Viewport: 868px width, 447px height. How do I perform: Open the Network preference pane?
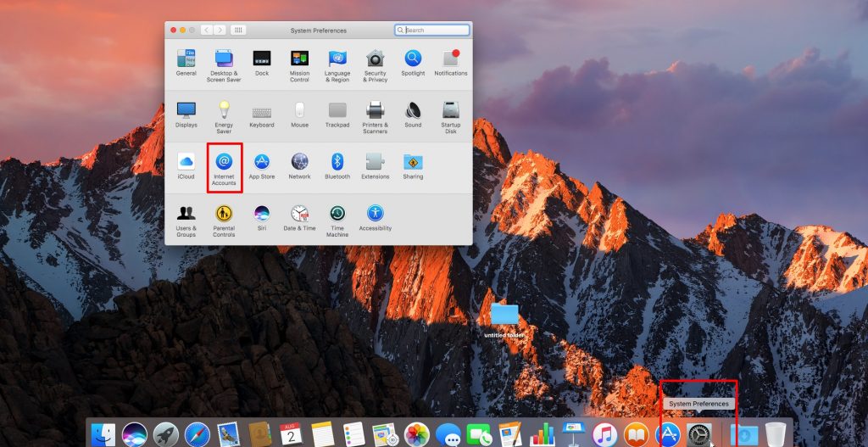tap(299, 166)
